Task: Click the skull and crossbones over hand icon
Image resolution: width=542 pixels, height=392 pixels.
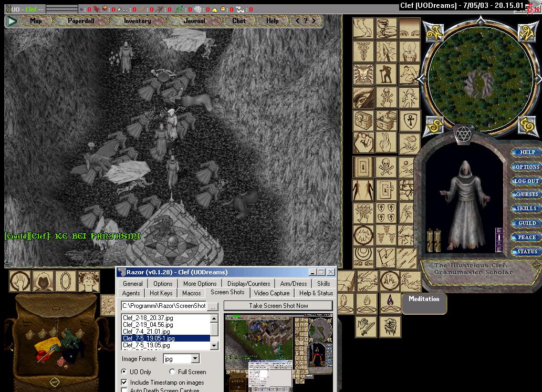Action: [x=386, y=98]
